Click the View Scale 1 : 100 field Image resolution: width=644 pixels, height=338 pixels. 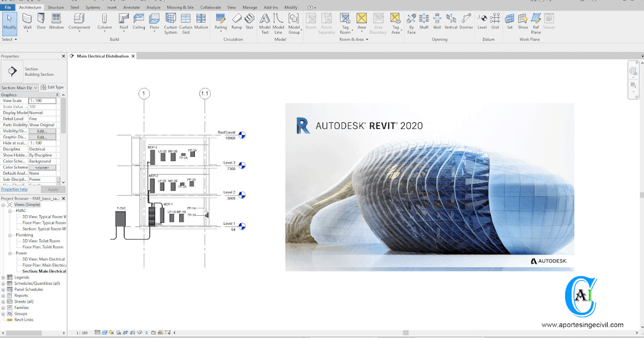coord(42,101)
